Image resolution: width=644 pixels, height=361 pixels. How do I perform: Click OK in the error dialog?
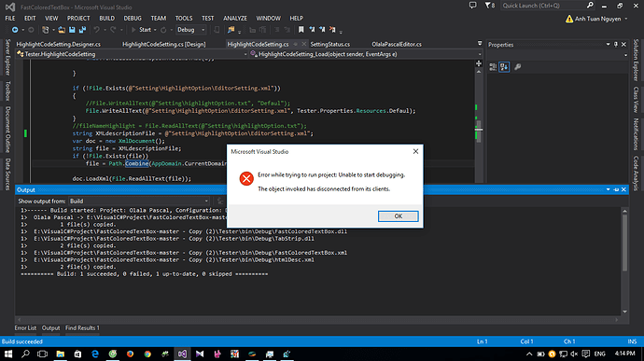[398, 216]
